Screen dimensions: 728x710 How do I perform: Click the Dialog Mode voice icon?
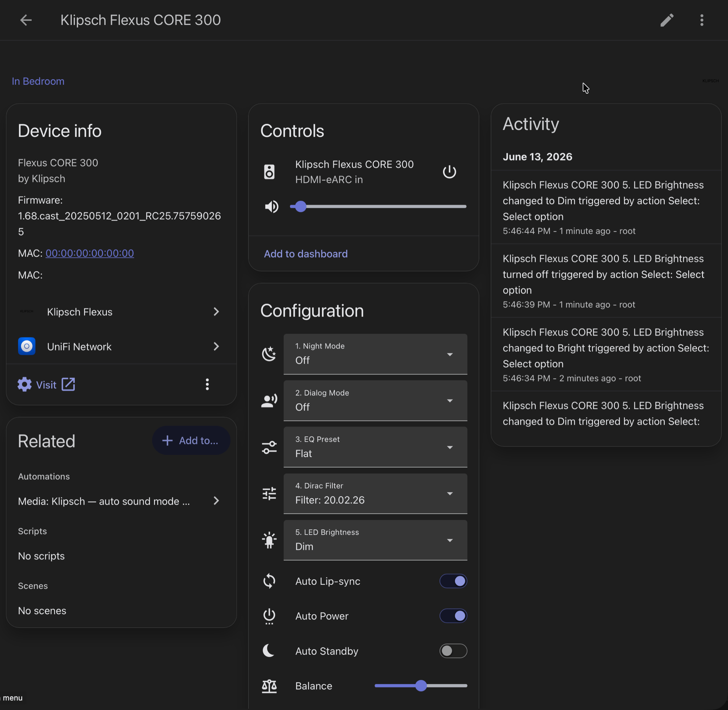pyautogui.click(x=269, y=401)
